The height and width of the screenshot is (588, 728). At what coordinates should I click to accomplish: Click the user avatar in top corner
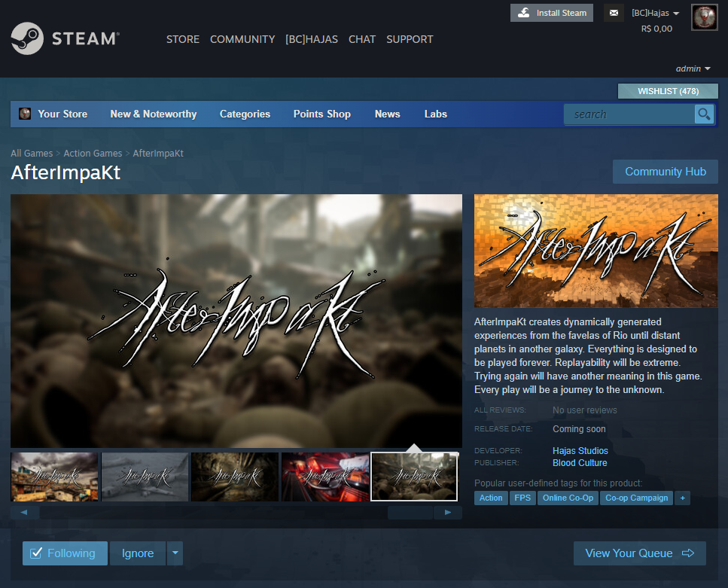(x=705, y=17)
